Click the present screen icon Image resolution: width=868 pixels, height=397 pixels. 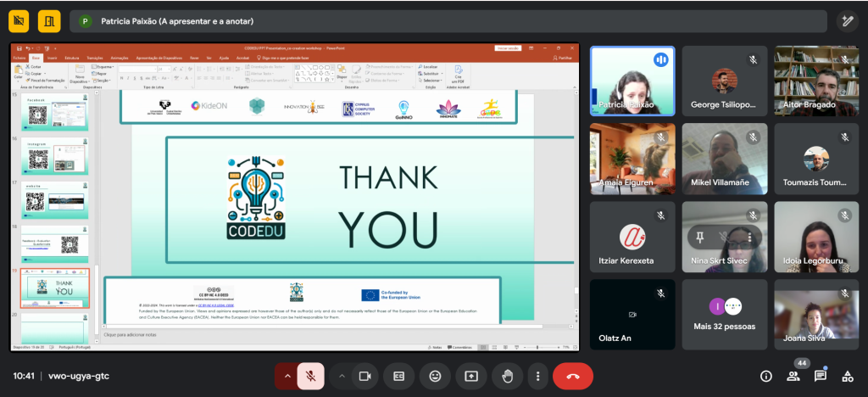click(x=471, y=376)
